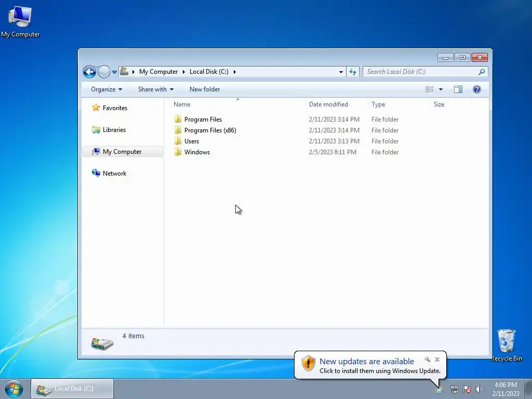
Task: Click the search magnifier icon
Action: [482, 72]
